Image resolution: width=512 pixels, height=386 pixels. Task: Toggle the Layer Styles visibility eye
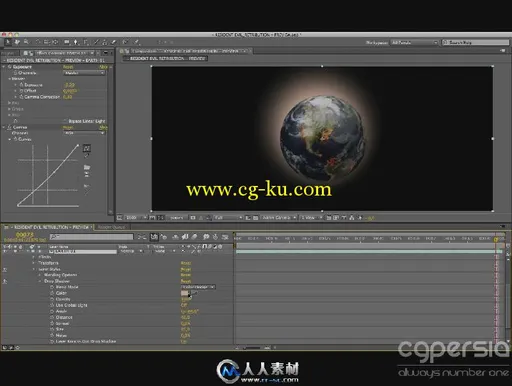tap(5, 269)
